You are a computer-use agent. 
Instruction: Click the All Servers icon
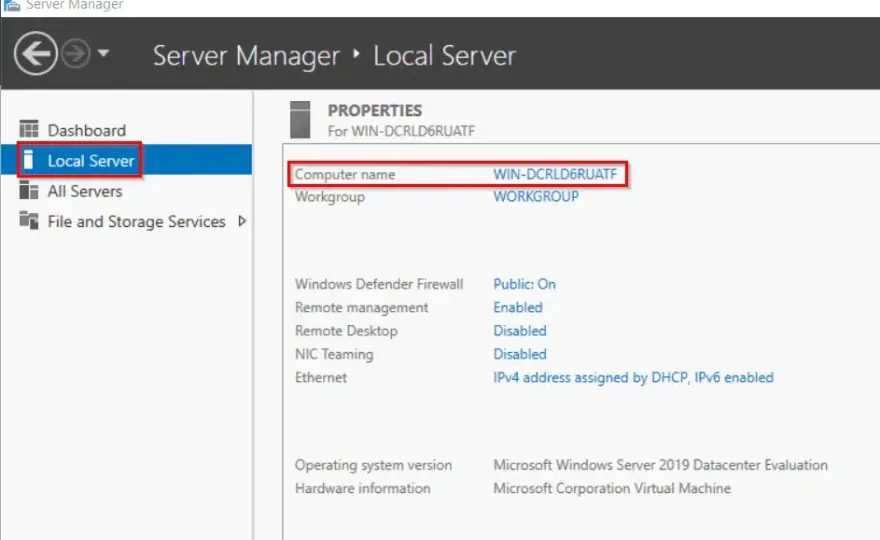(x=29, y=190)
